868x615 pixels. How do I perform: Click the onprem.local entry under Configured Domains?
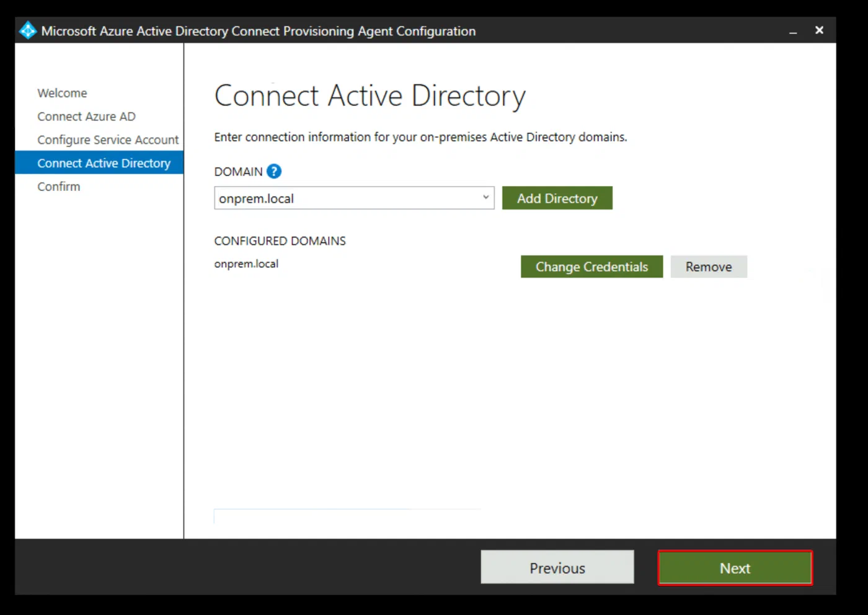click(246, 263)
